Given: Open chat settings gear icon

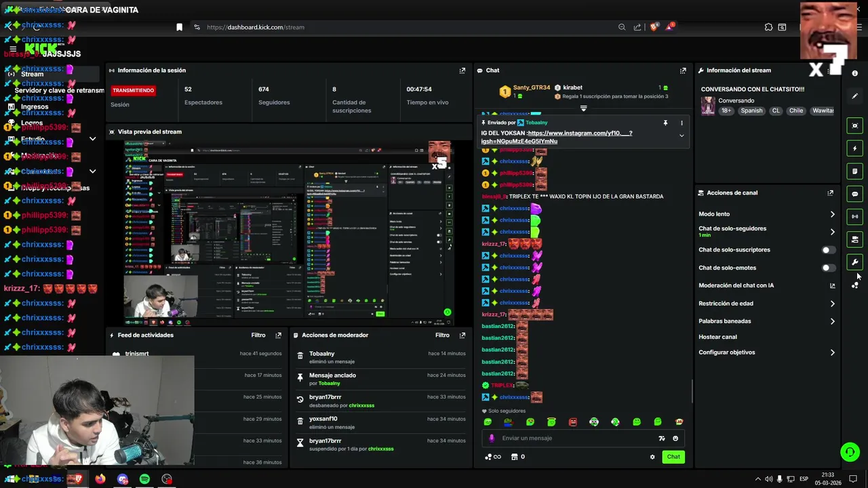Looking at the screenshot, I should coord(652,457).
